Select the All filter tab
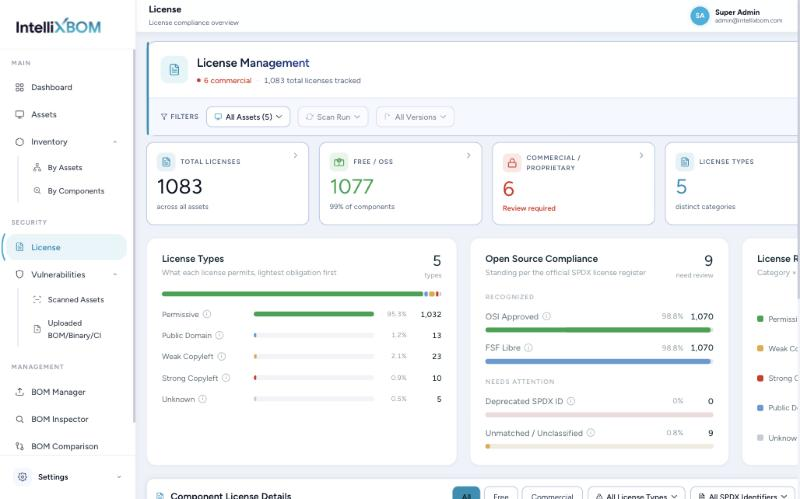 (x=466, y=493)
